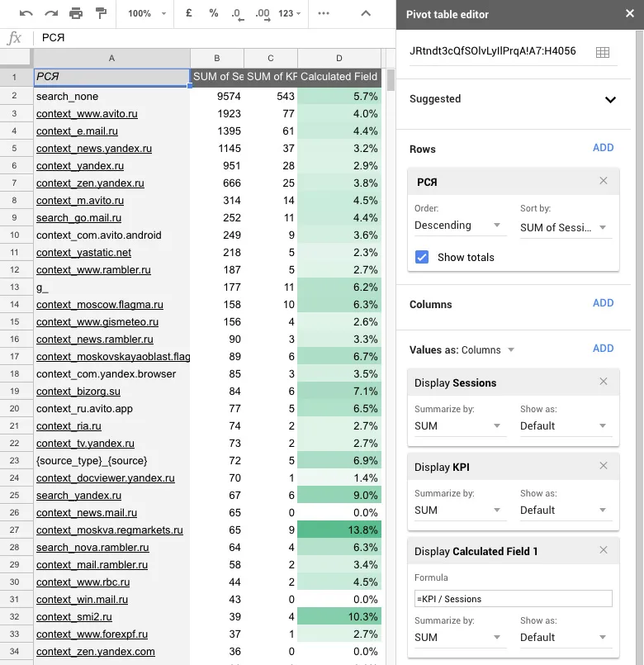Image resolution: width=644 pixels, height=665 pixels.
Task: Select column B header
Action: [216, 58]
